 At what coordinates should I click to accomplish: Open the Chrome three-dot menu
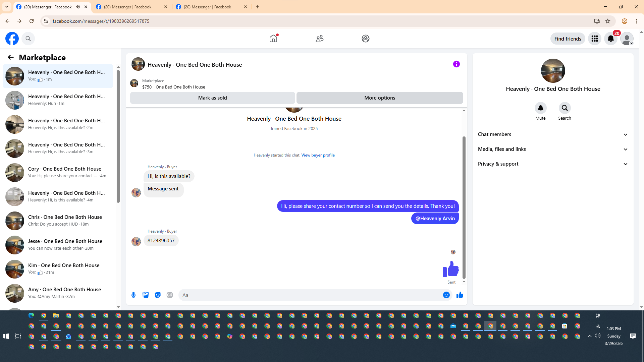tap(637, 21)
